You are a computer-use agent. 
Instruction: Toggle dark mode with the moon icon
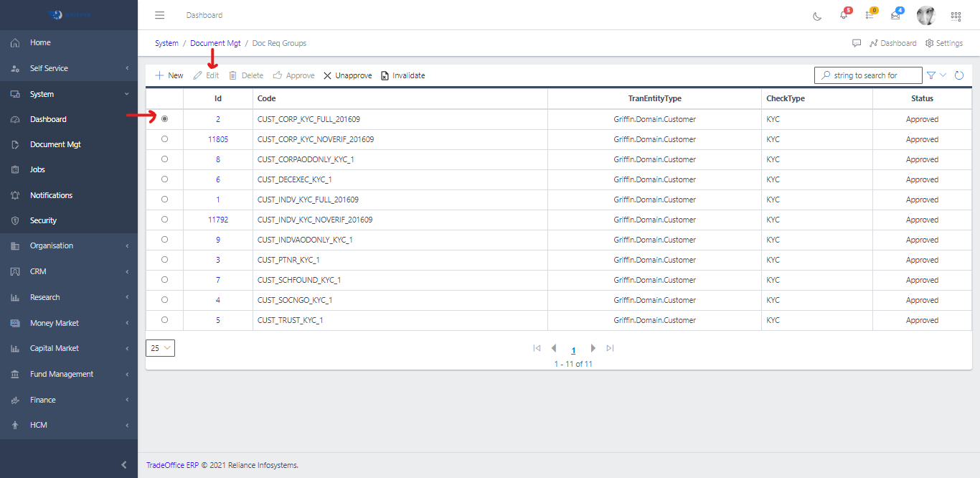[x=817, y=16]
